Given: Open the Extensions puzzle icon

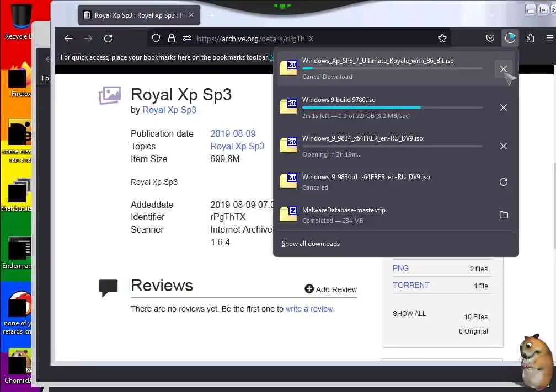Looking at the screenshot, I should tap(530, 38).
